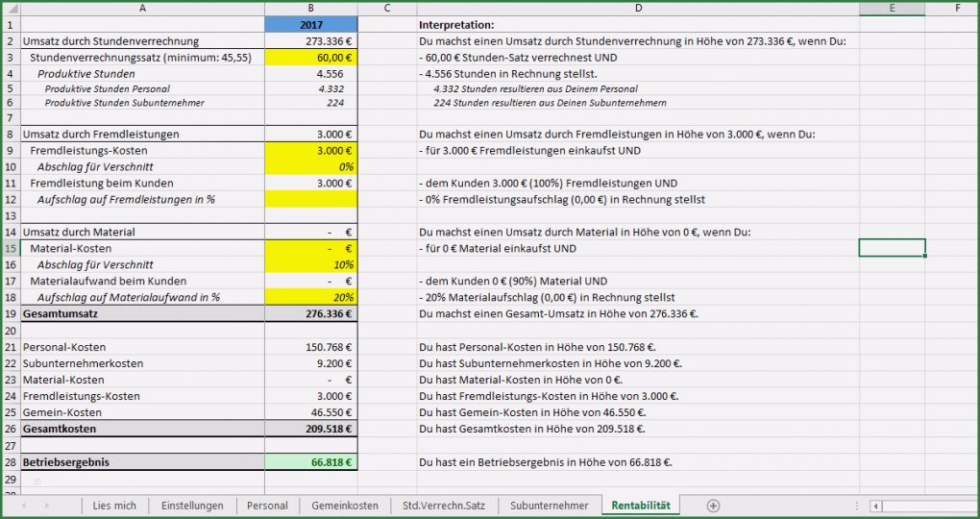
Task: Click the empty yellow Aufschlag auf Fremdleistungen cell
Action: pos(310,199)
